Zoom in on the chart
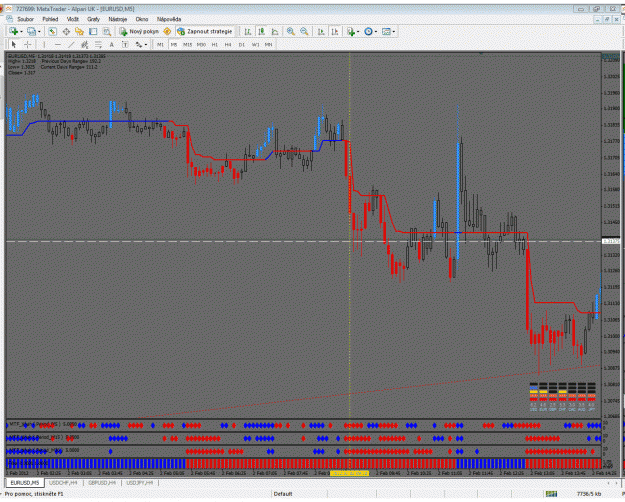625x502 pixels. [x=291, y=31]
